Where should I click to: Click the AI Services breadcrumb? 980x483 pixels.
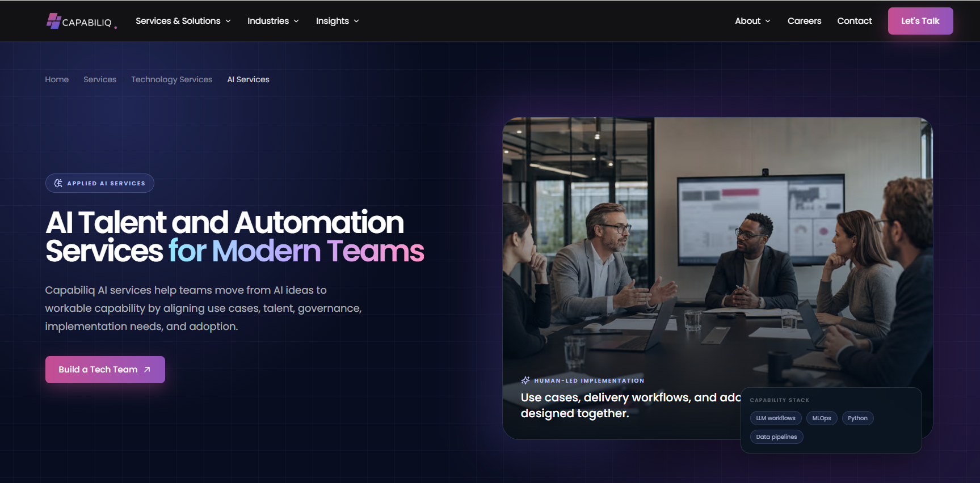(x=248, y=79)
